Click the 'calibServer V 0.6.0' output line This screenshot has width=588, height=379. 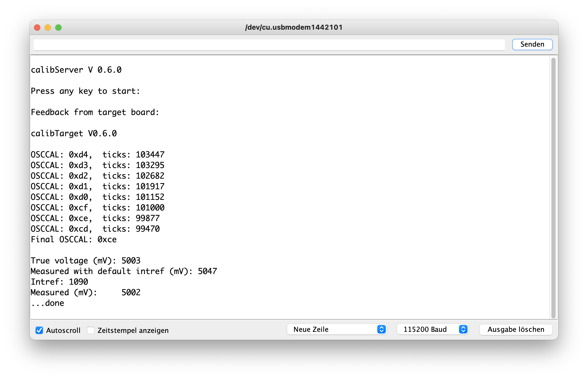point(76,70)
